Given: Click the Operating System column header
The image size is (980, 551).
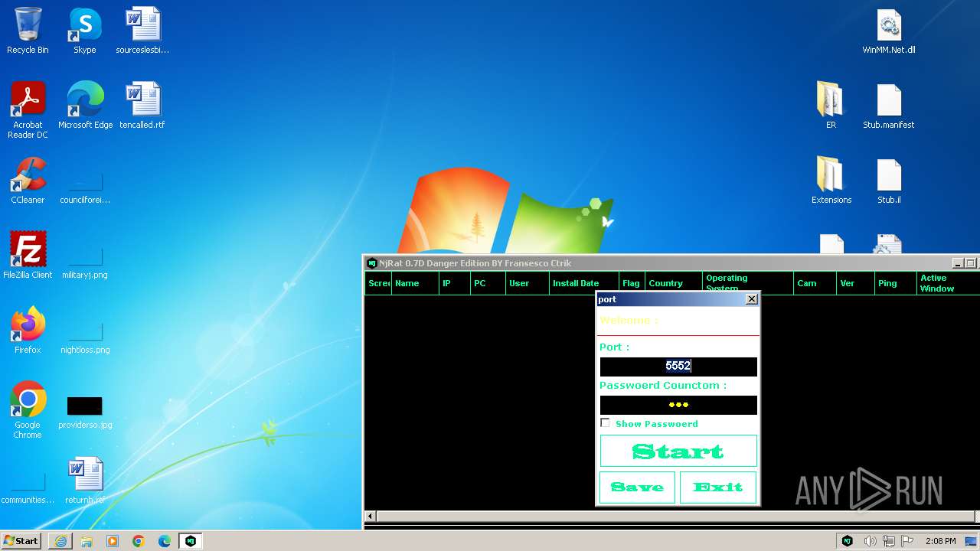Looking at the screenshot, I should click(748, 283).
